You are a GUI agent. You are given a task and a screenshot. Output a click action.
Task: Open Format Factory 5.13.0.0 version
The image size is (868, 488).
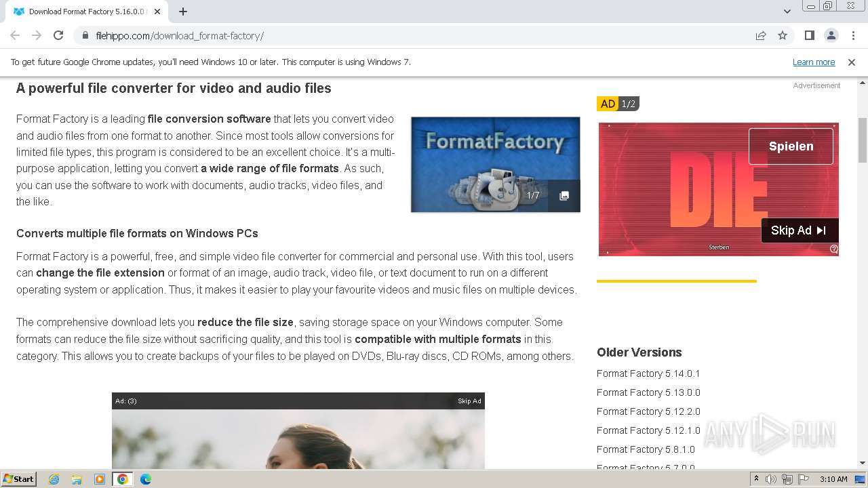tap(648, 392)
